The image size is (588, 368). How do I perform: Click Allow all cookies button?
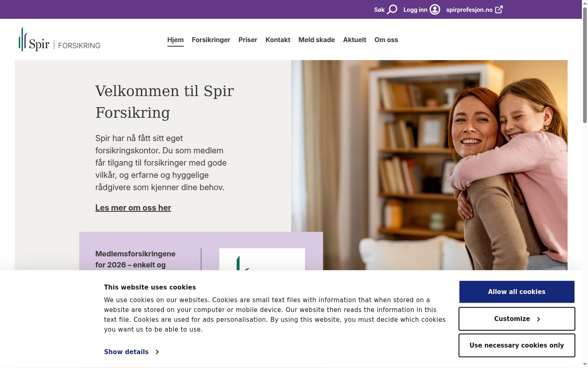517,292
